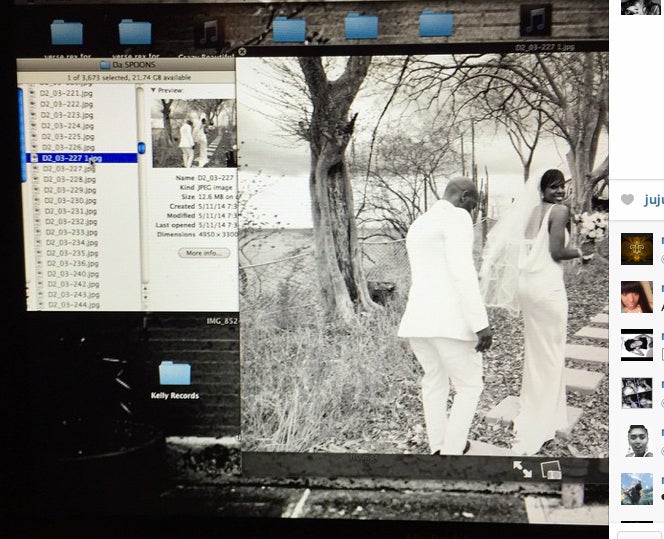664x539 pixels.
Task: Click the Quick Look full screen arrows icon
Action: pos(522,469)
